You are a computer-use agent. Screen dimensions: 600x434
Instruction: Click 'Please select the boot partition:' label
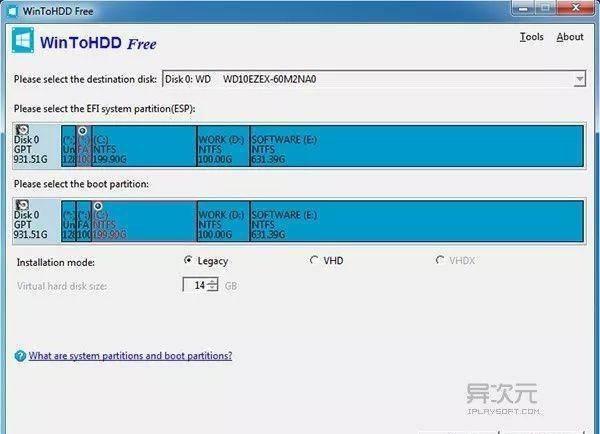pos(81,184)
